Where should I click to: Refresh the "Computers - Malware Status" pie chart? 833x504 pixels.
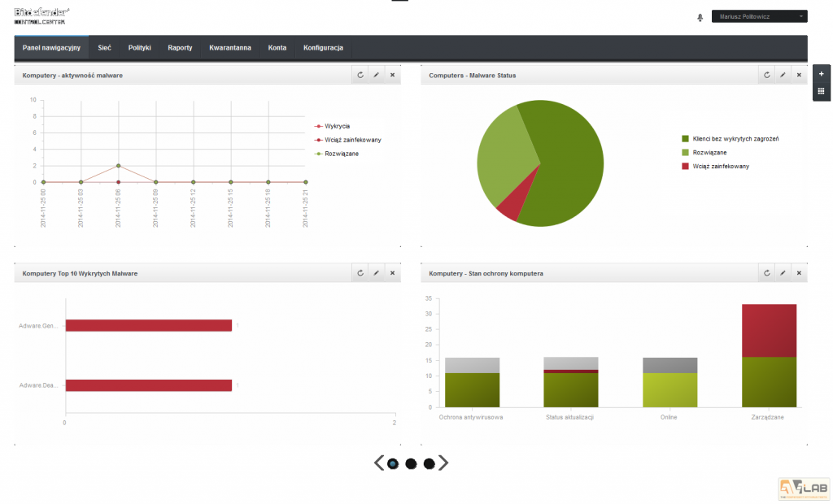766,74
